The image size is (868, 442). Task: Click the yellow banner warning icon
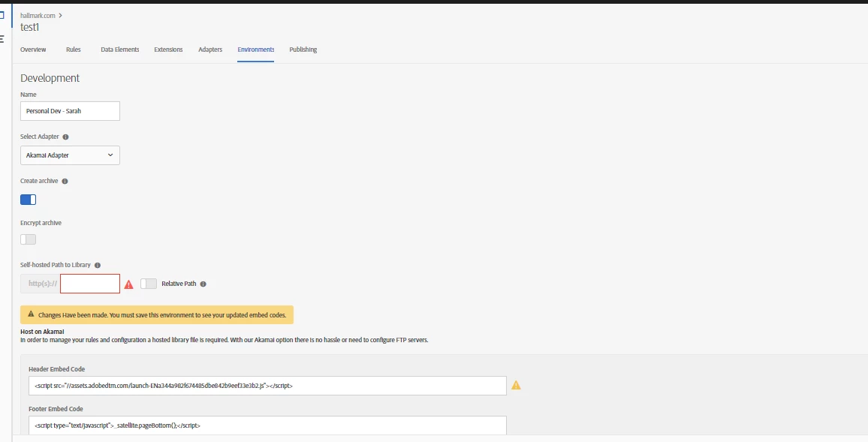[x=31, y=314]
